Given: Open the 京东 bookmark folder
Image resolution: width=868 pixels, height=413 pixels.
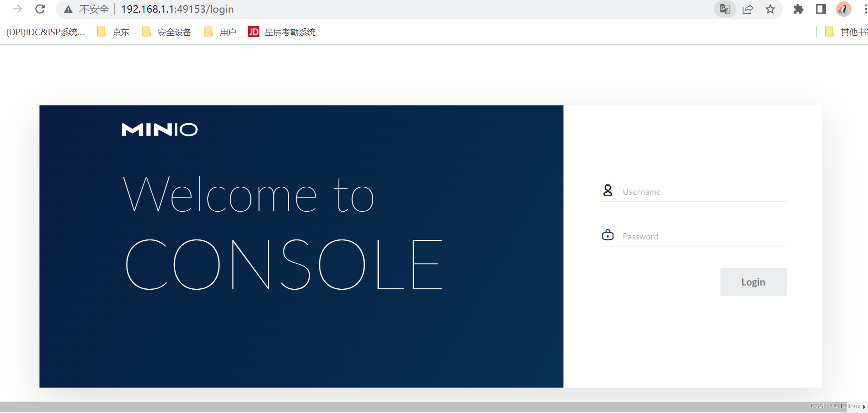Looking at the screenshot, I should tap(113, 32).
